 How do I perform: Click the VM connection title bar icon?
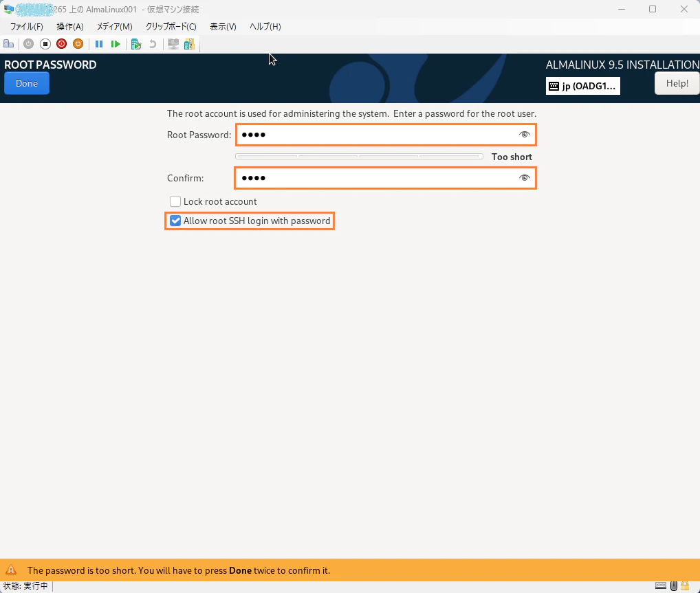click(x=8, y=9)
